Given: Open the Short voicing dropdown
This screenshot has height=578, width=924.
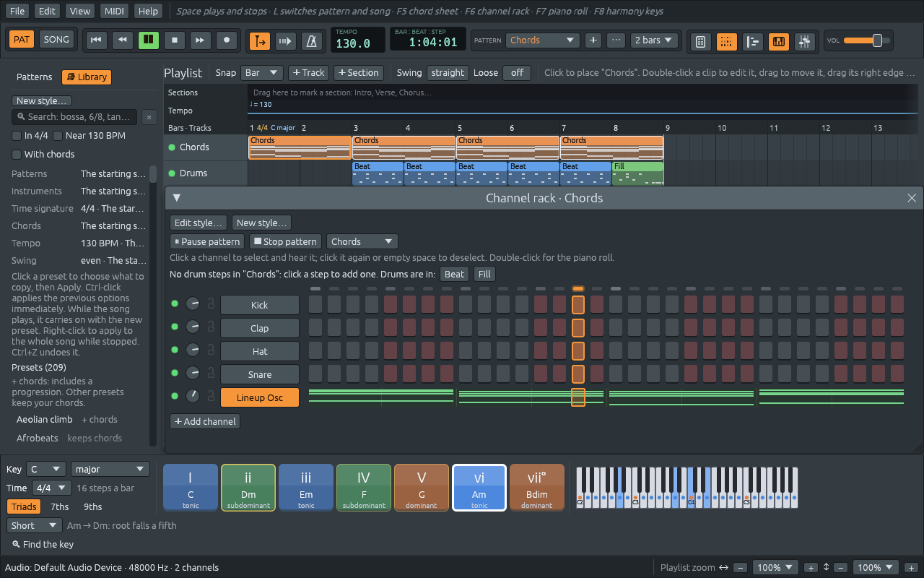Looking at the screenshot, I should tap(35, 525).
